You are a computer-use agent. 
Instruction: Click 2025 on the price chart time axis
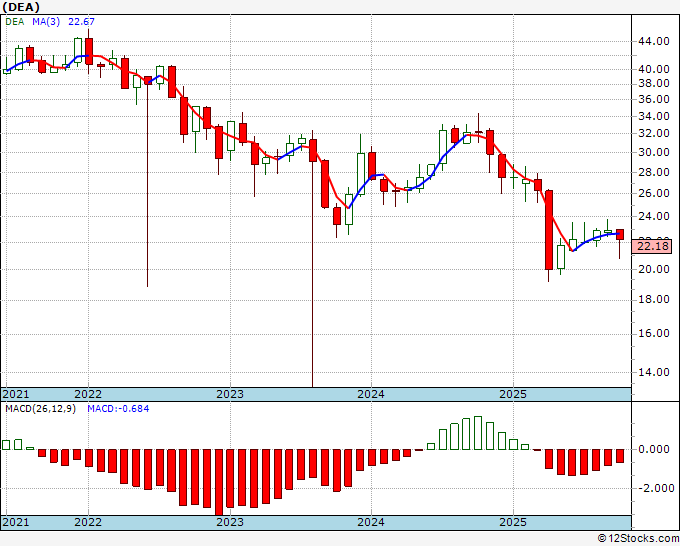click(x=513, y=394)
